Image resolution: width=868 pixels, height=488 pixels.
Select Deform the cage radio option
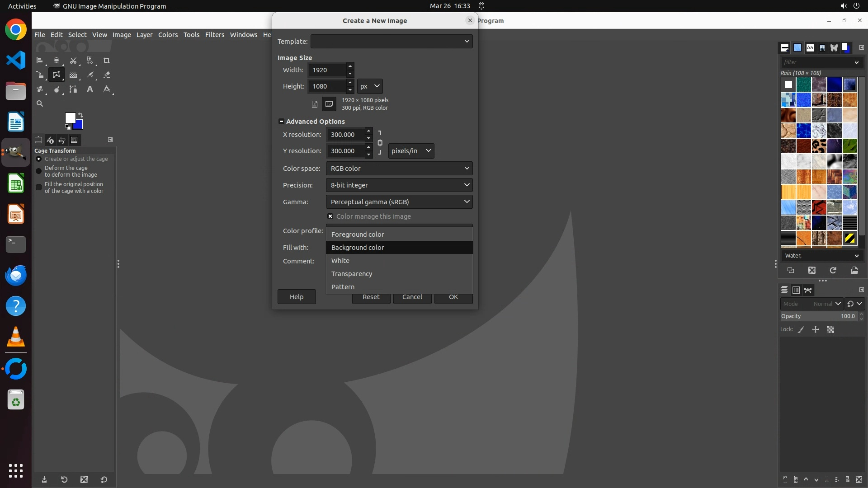(x=39, y=171)
